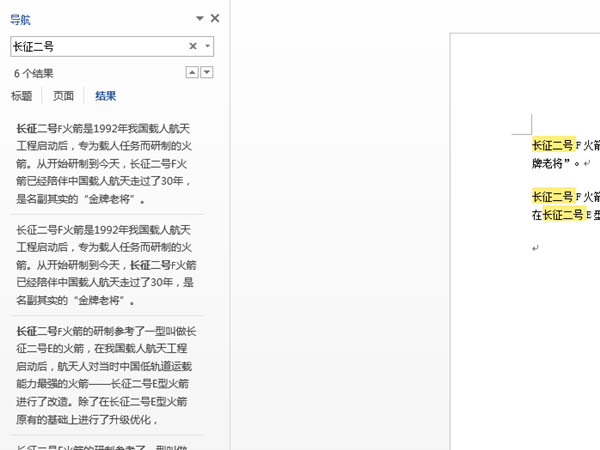Screen dimensions: 600x450
Task: Clear the search box text 长征二号
Action: coord(193,46)
